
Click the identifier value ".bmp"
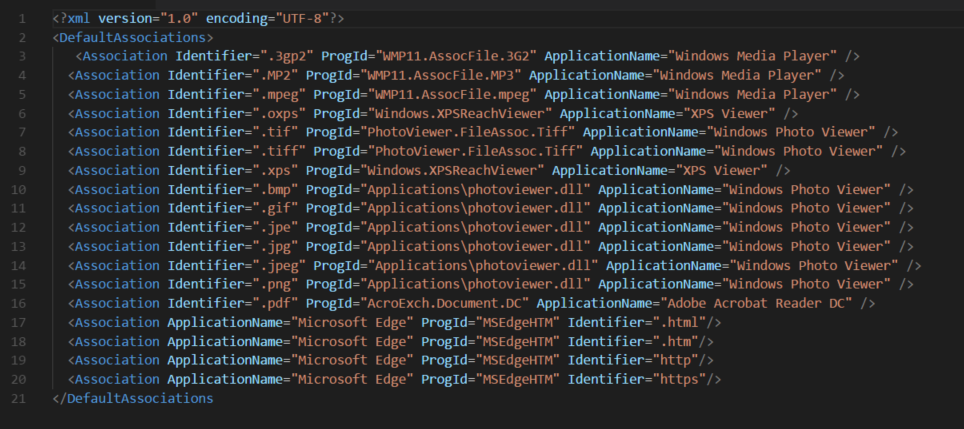click(275, 189)
